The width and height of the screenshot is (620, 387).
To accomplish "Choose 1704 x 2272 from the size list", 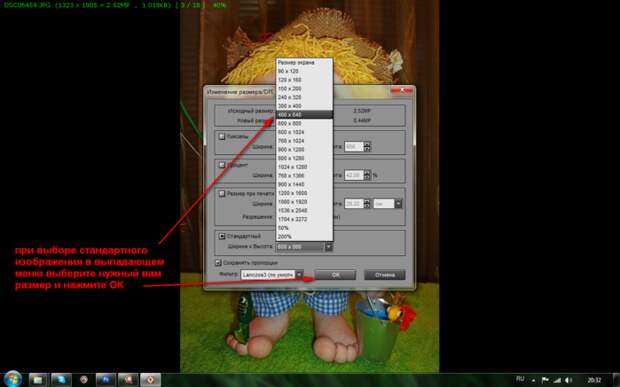I will coord(304,219).
